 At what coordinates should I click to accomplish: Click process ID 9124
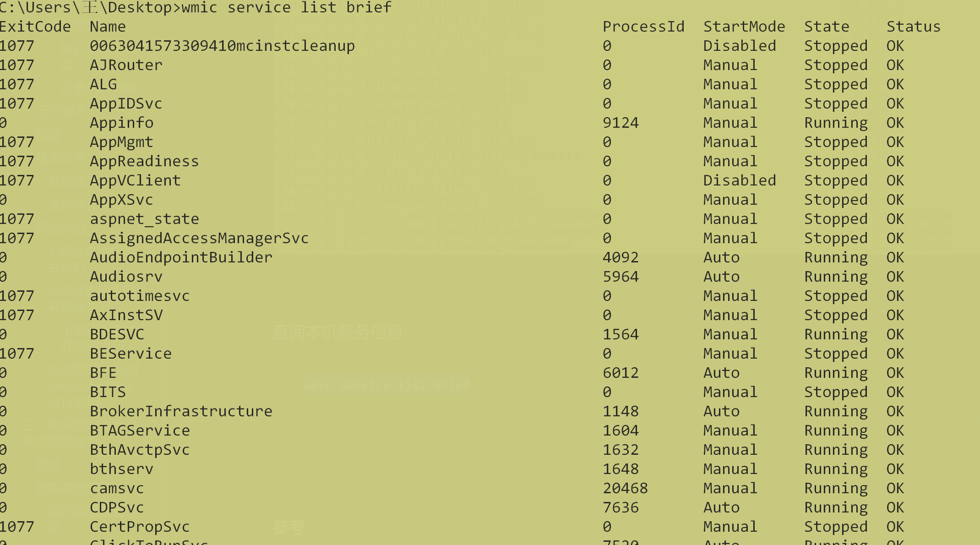(621, 123)
